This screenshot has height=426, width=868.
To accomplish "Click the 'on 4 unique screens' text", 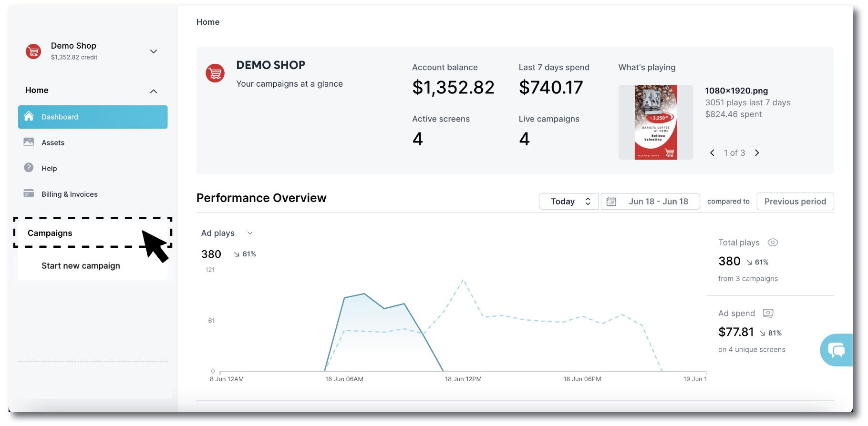I will pos(752,349).
